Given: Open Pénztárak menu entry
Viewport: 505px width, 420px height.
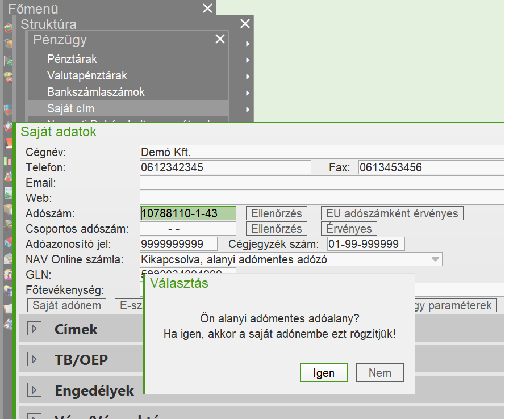Looking at the screenshot, I should click(x=72, y=59).
